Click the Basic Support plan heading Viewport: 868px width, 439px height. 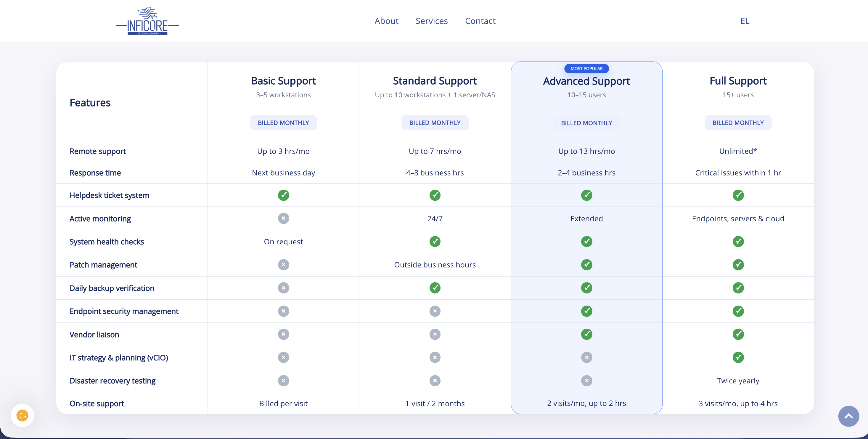coord(283,81)
